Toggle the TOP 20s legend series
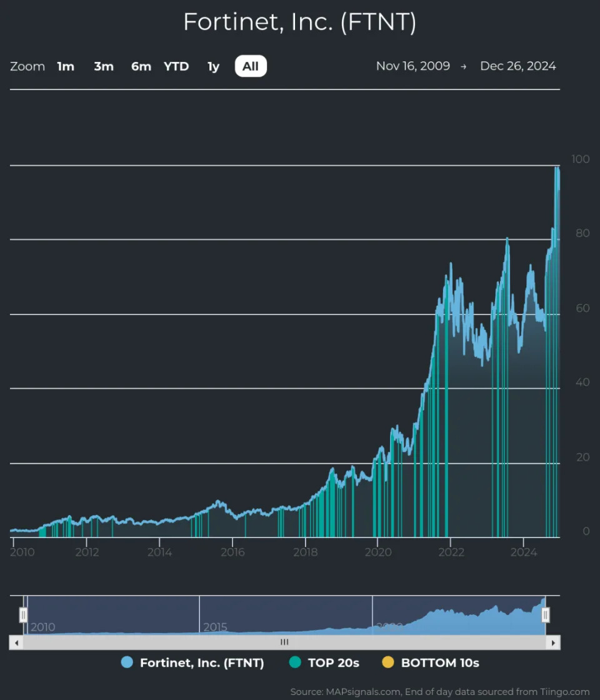 pyautogui.click(x=324, y=662)
